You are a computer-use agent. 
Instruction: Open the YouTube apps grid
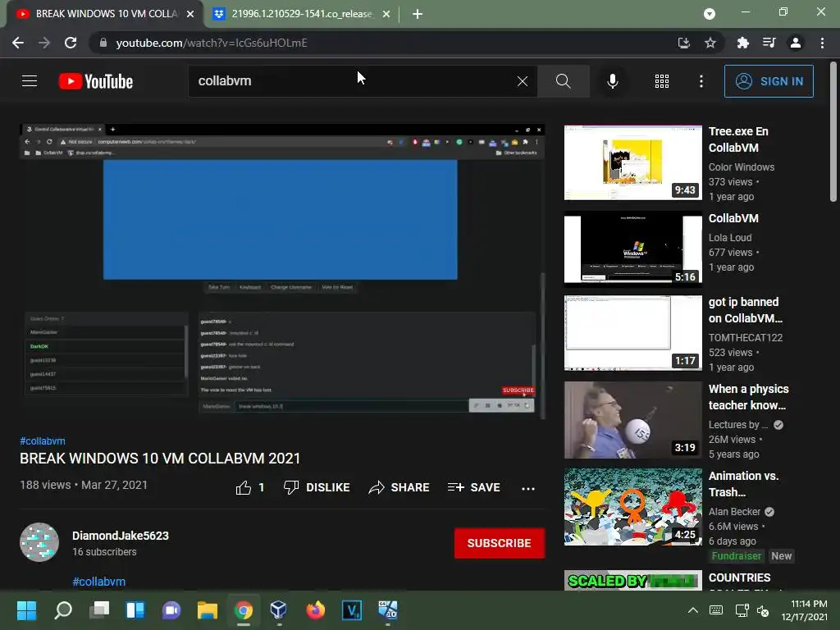tap(662, 81)
